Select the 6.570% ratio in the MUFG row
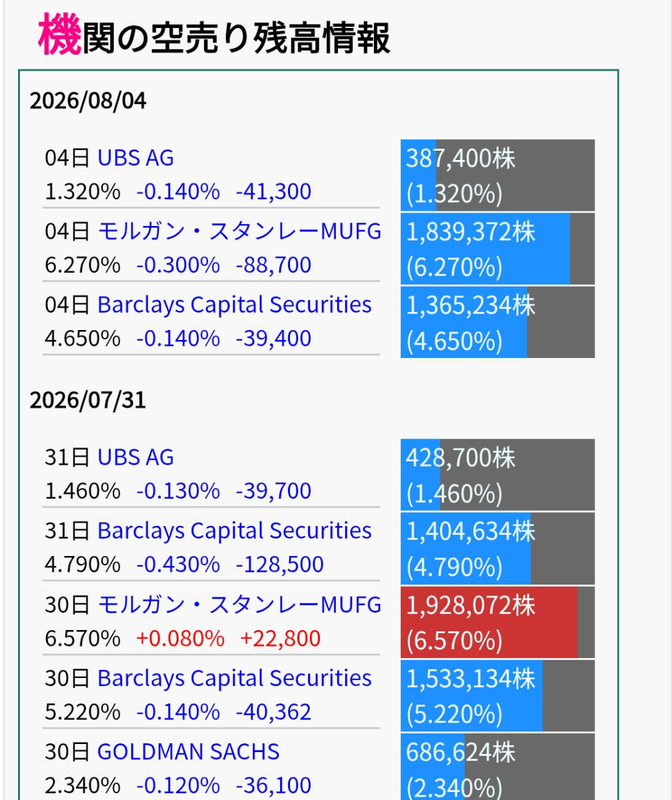This screenshot has width=672, height=800. click(x=83, y=639)
